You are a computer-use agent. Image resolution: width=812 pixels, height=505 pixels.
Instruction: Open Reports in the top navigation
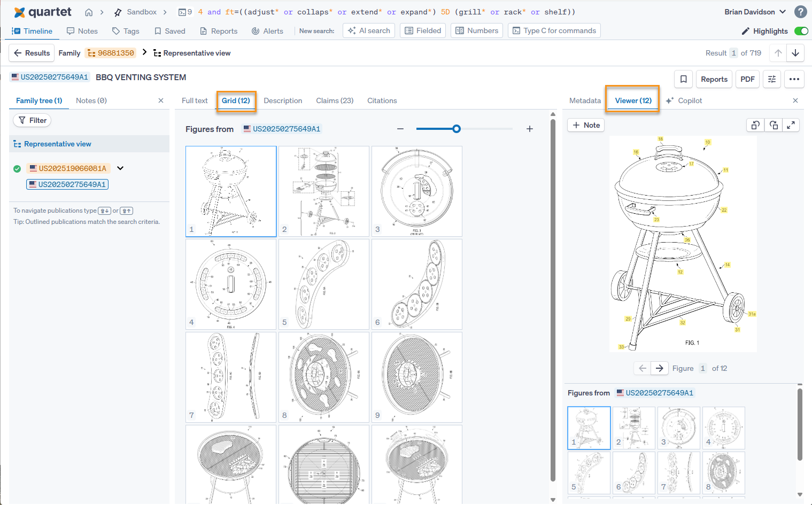[x=219, y=31]
